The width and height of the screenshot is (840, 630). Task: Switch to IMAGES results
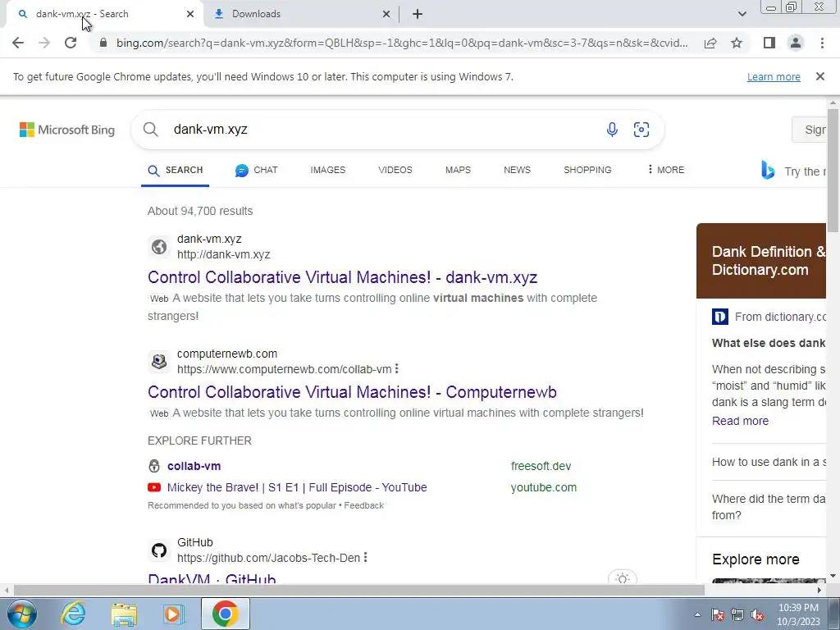[x=328, y=170]
